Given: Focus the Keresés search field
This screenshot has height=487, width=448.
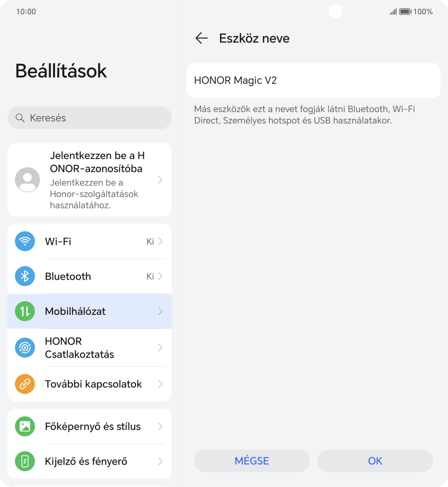Looking at the screenshot, I should pyautogui.click(x=89, y=118).
